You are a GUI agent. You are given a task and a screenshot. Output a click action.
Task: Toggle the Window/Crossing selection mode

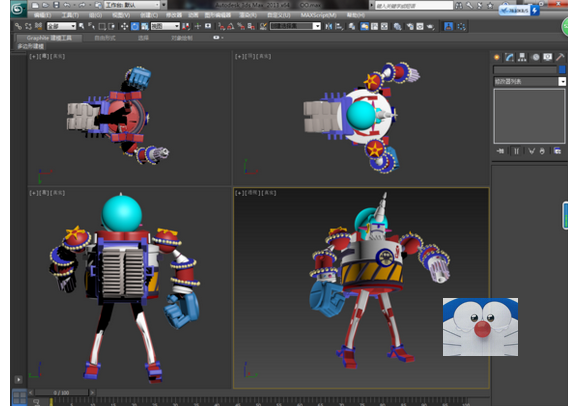pos(112,26)
